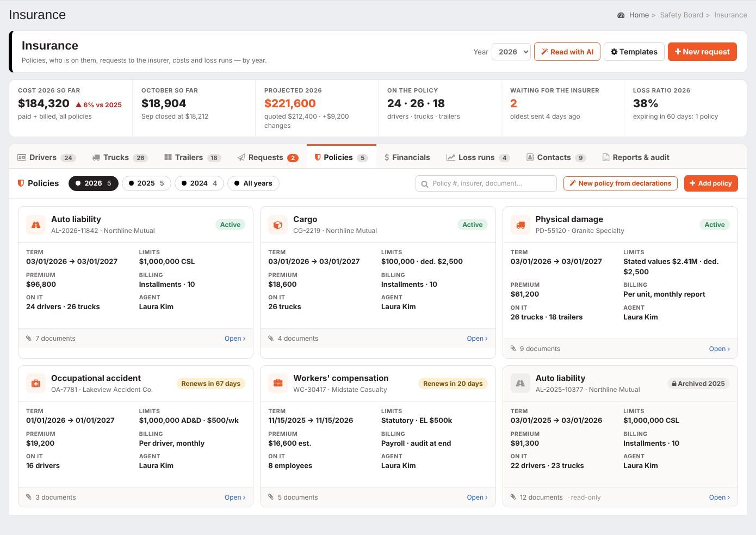Click paperclip icon beside 3 documents
756x535 pixels.
(29, 497)
